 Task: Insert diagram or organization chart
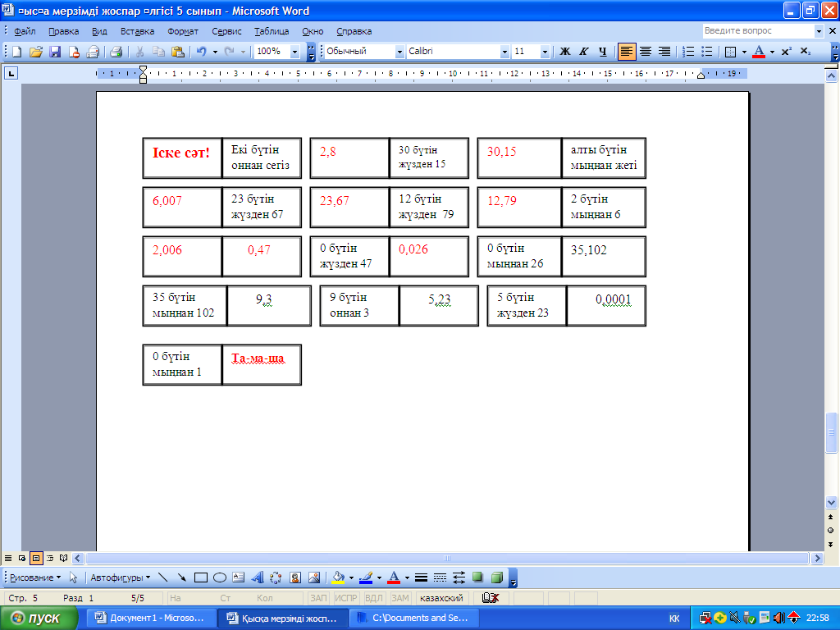[x=276, y=577]
